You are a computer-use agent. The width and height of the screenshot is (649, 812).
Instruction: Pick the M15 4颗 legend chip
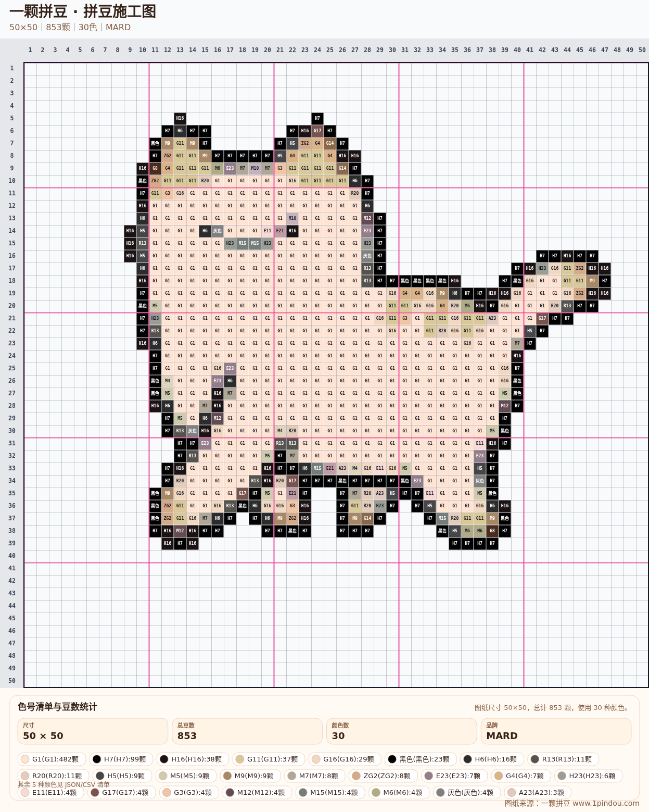point(330,792)
